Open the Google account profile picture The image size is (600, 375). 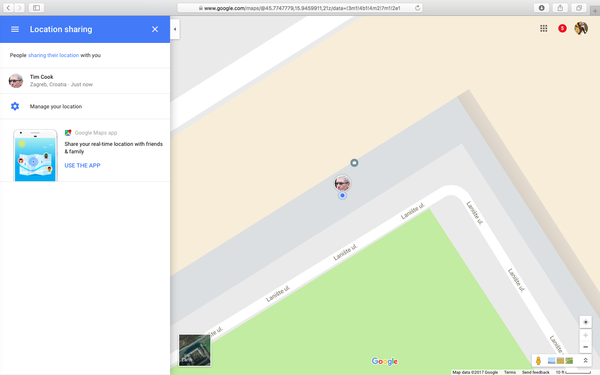[581, 28]
